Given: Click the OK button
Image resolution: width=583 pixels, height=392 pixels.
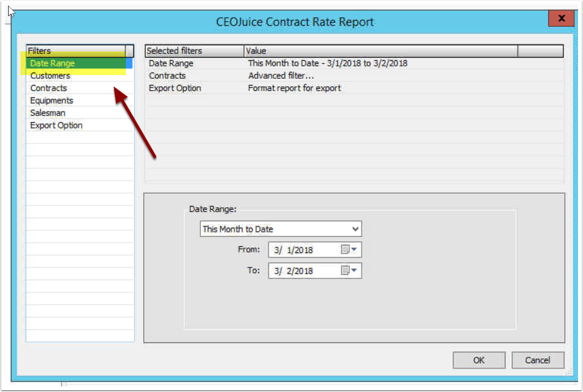Looking at the screenshot, I should click(x=479, y=360).
